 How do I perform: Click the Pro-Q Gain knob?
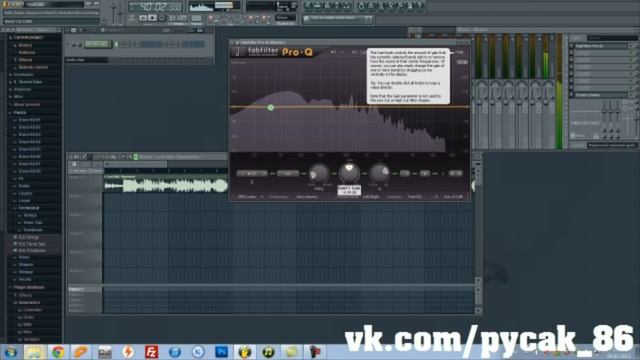pyautogui.click(x=349, y=173)
